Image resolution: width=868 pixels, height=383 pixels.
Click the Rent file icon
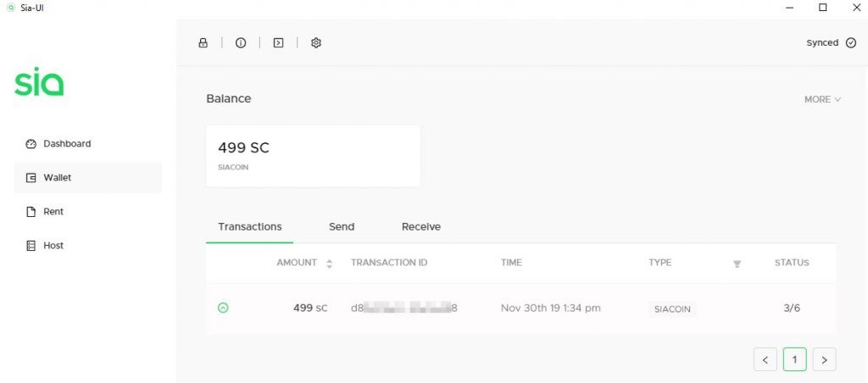pyautogui.click(x=31, y=212)
